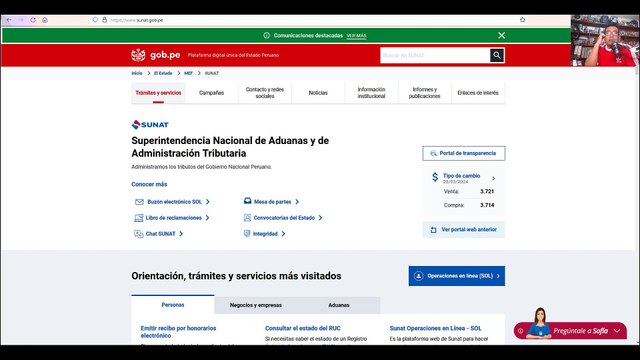Click the shield tracking protection icon
The height and width of the screenshot is (360, 640).
tap(95, 20)
